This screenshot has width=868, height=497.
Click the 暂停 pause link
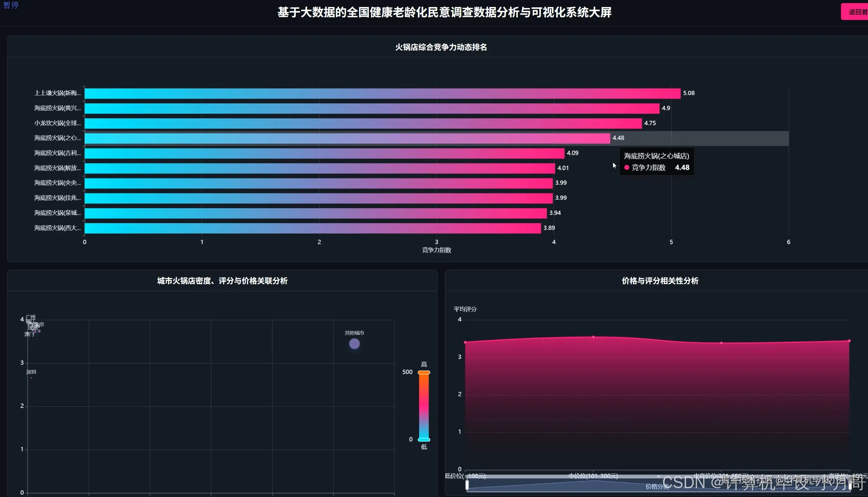click(11, 5)
